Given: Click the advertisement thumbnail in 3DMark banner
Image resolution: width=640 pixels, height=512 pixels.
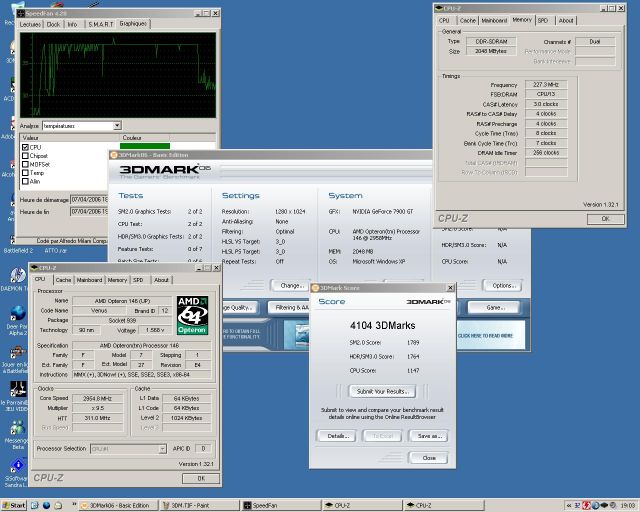Looking at the screenshot, I should point(296,335).
